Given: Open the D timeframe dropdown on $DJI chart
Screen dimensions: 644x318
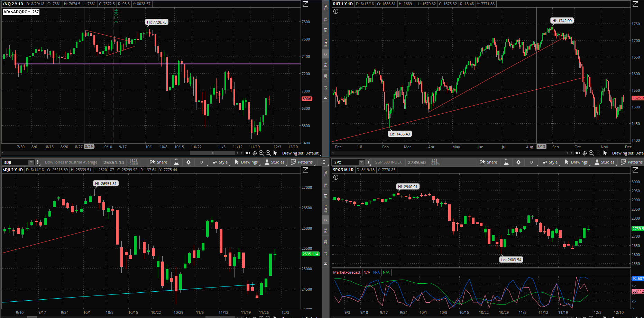Looking at the screenshot, I should [202, 162].
